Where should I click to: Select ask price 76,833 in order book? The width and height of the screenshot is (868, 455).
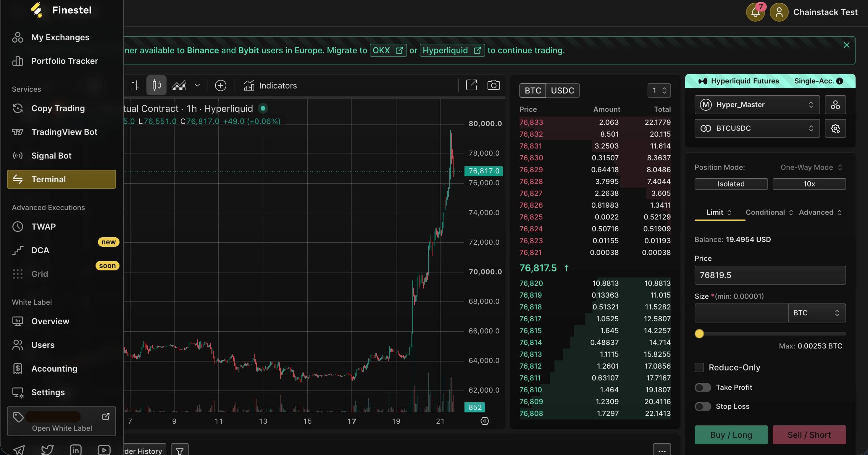531,122
